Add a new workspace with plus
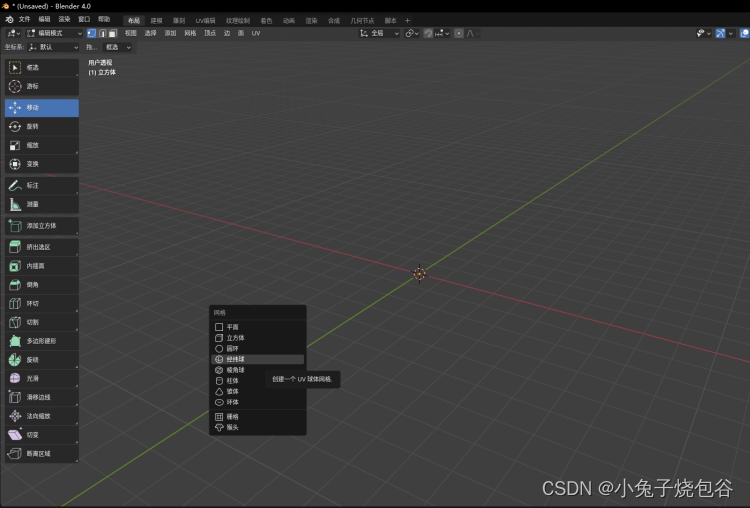This screenshot has width=750, height=508. (x=408, y=21)
